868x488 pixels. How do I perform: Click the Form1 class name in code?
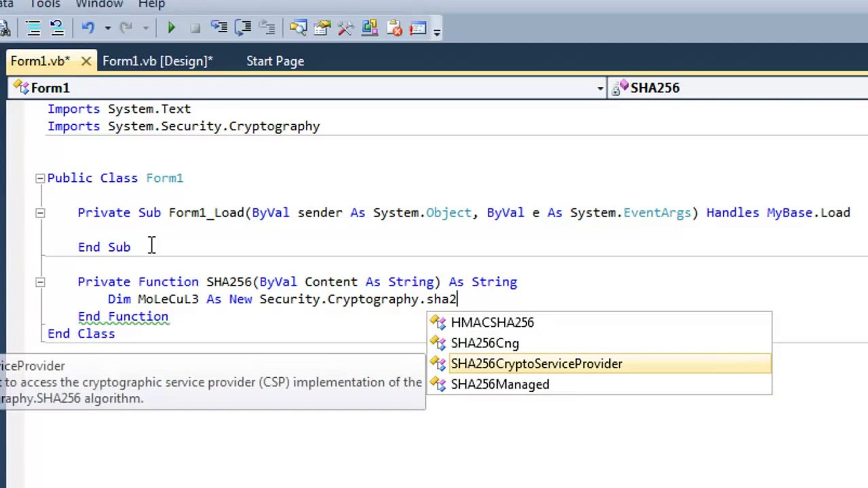coord(165,178)
